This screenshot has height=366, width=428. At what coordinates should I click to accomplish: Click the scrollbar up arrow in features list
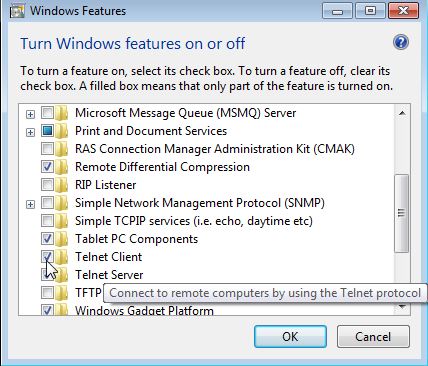coord(402,113)
